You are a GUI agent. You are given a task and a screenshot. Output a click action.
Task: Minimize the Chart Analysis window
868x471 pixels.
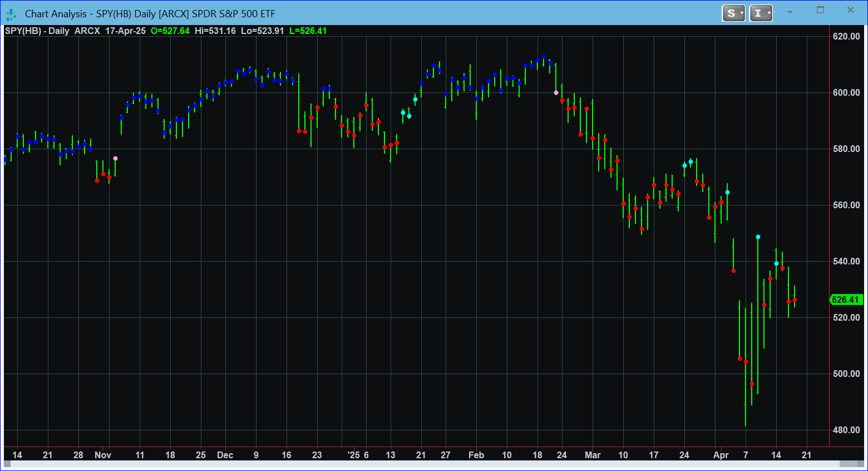tap(790, 11)
